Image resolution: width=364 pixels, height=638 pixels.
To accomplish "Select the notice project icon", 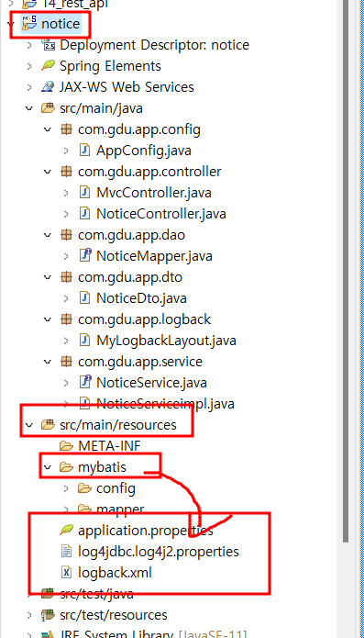I will [x=29, y=23].
